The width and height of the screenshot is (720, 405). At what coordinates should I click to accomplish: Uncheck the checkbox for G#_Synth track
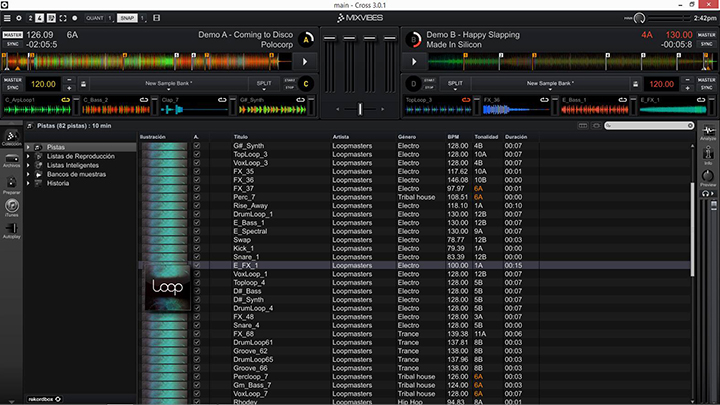(197, 146)
